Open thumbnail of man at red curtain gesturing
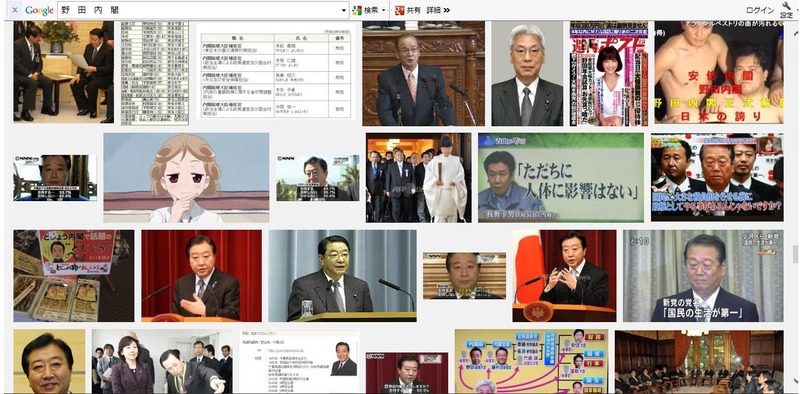 click(202, 276)
